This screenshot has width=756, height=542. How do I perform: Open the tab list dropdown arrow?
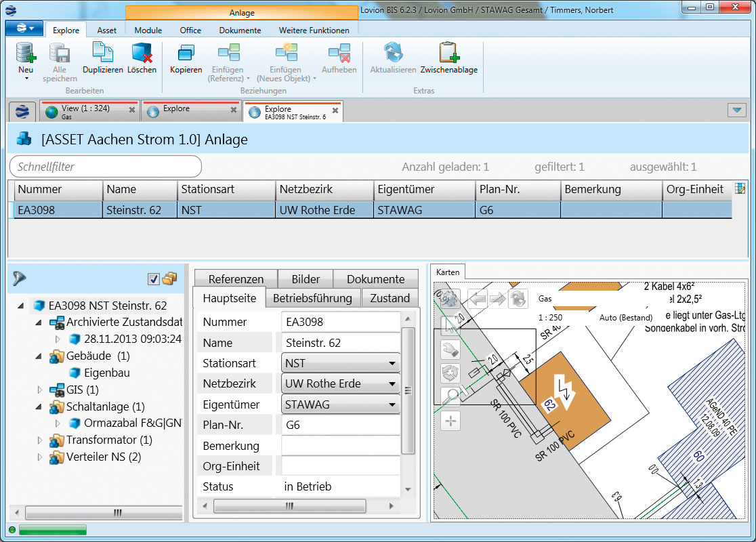pos(737,110)
